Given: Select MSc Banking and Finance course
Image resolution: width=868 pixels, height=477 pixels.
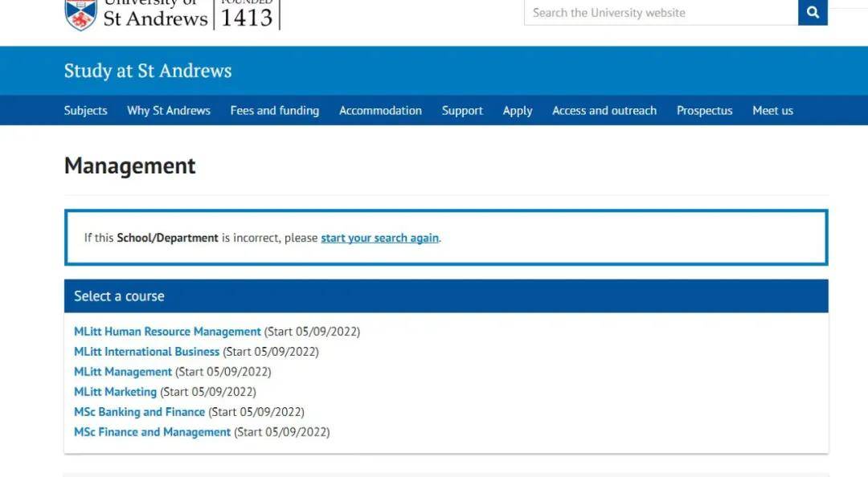Looking at the screenshot, I should pyautogui.click(x=140, y=412).
